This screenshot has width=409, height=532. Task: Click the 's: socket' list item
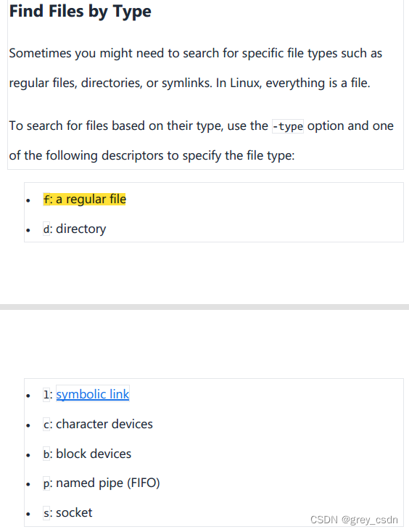pos(67,512)
